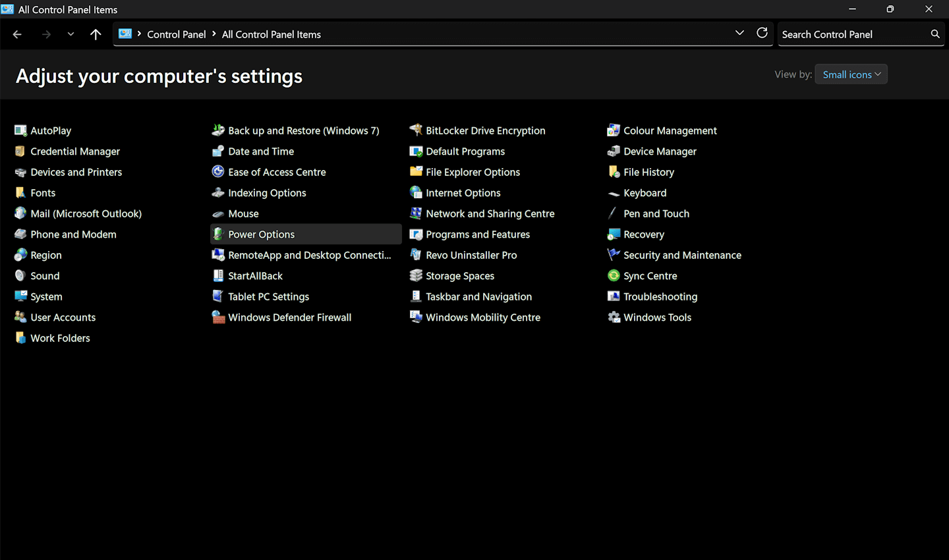
Task: Open the Network and Sharing Centre link
Action: pyautogui.click(x=490, y=214)
